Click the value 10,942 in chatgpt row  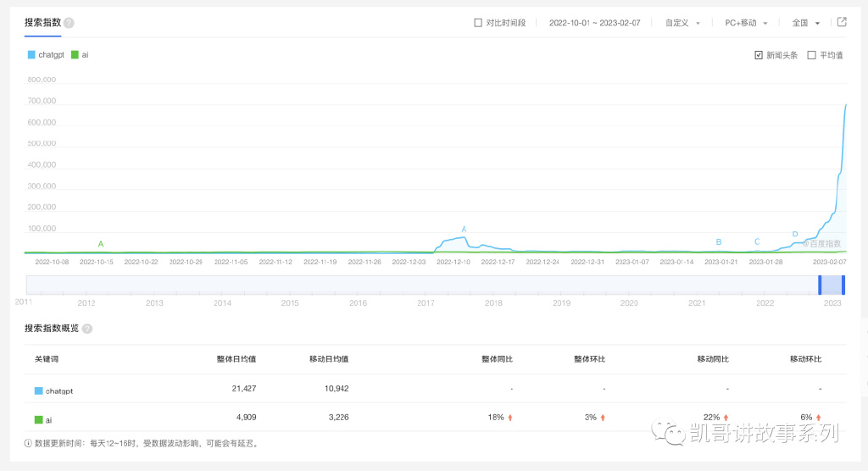click(x=337, y=389)
